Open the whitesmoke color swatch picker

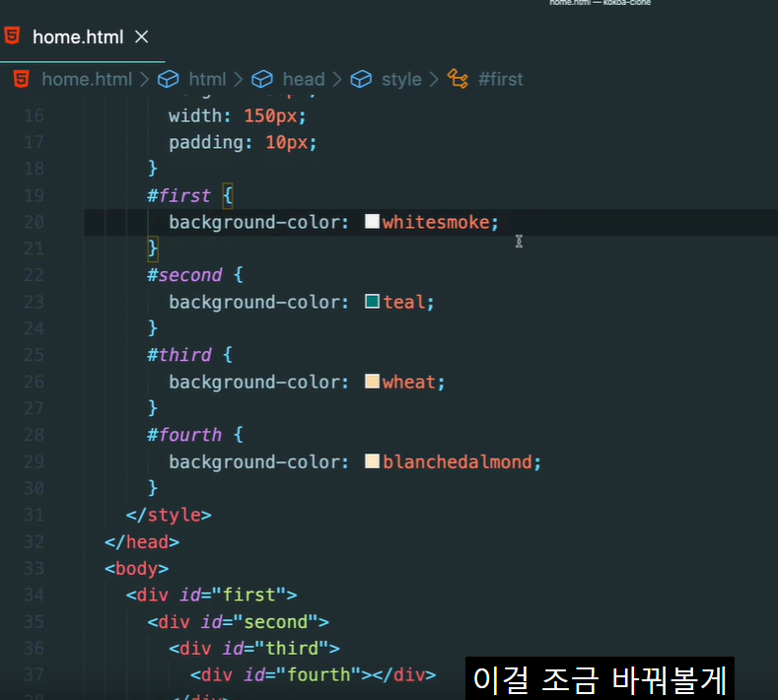(x=372, y=221)
